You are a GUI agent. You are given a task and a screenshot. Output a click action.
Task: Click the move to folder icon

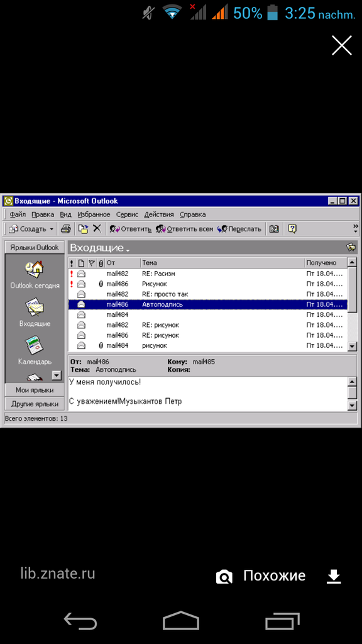[84, 229]
